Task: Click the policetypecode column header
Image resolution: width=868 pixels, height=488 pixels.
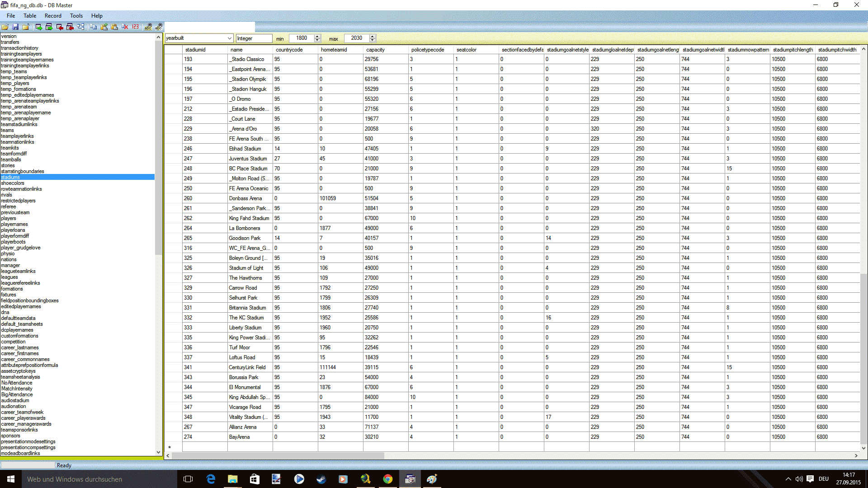Action: (431, 50)
